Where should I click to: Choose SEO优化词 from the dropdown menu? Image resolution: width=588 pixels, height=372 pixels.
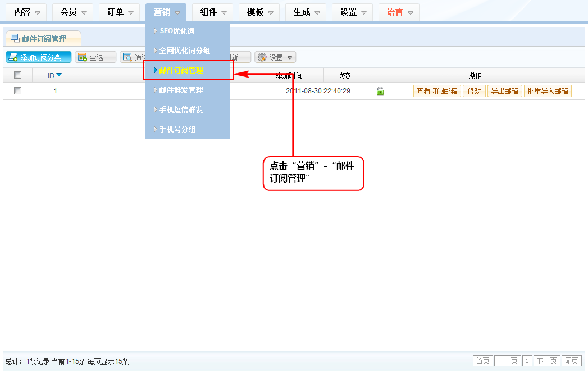tap(177, 31)
